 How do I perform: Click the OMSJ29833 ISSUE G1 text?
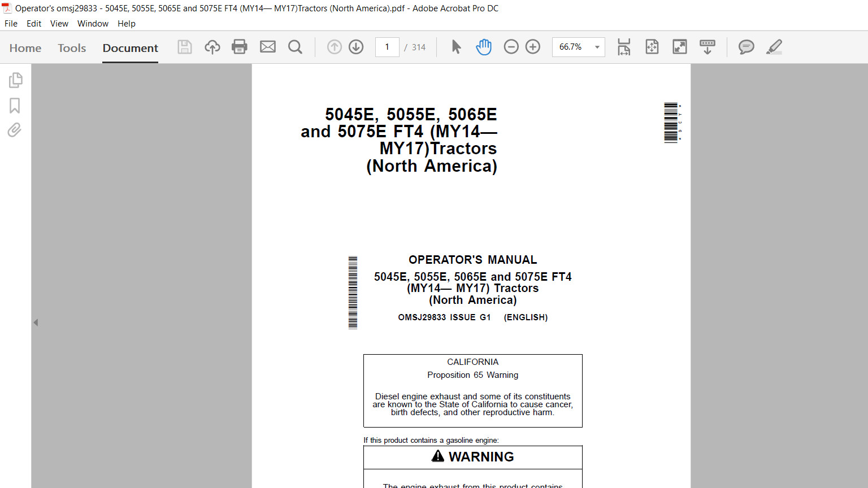444,317
